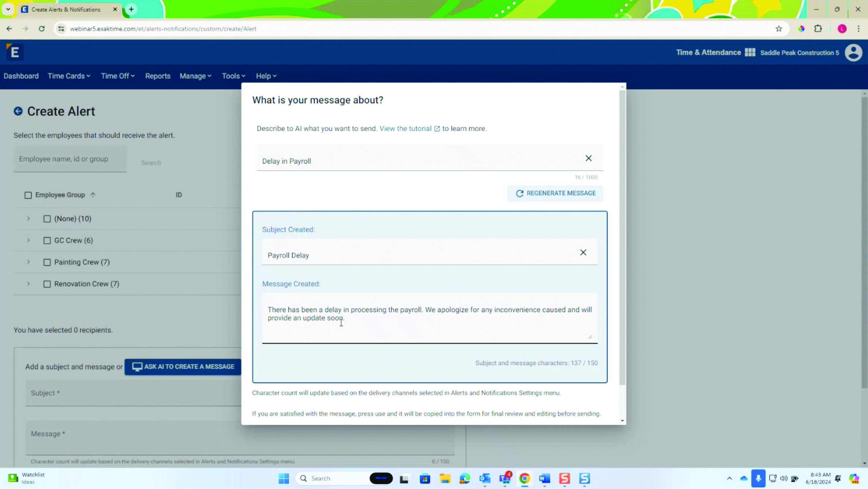Open the Time Cards dropdown menu
This screenshot has height=489, width=868.
pyautogui.click(x=69, y=76)
